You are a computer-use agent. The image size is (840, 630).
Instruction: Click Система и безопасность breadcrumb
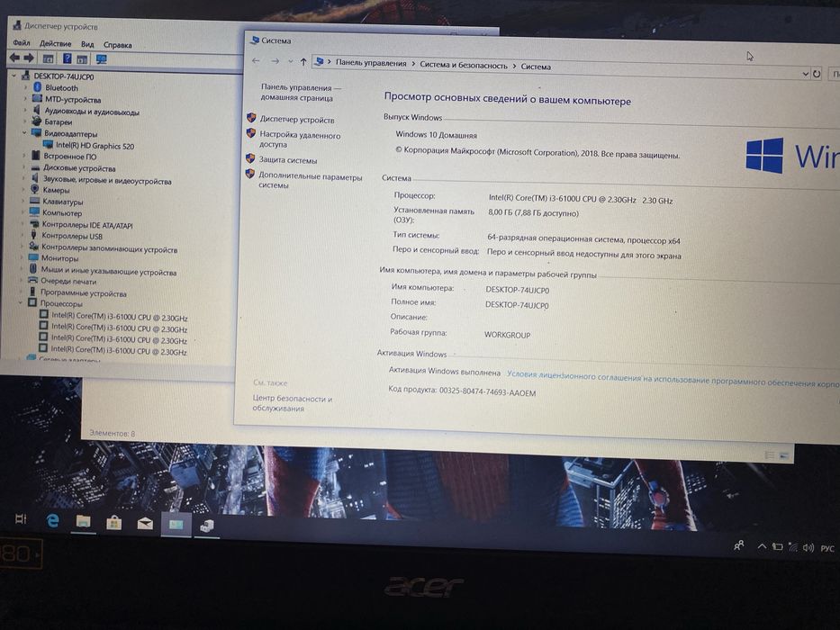(464, 65)
